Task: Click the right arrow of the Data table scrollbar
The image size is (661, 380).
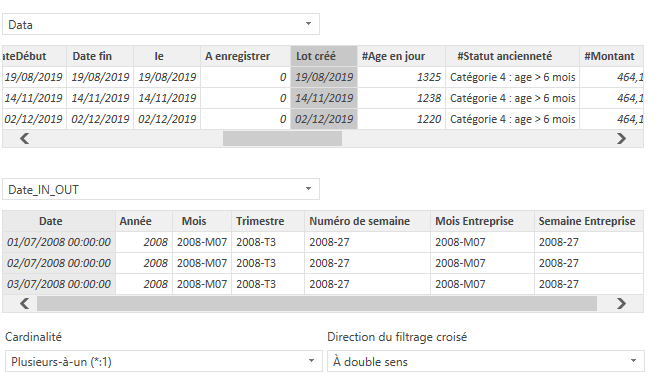Action: [x=621, y=139]
